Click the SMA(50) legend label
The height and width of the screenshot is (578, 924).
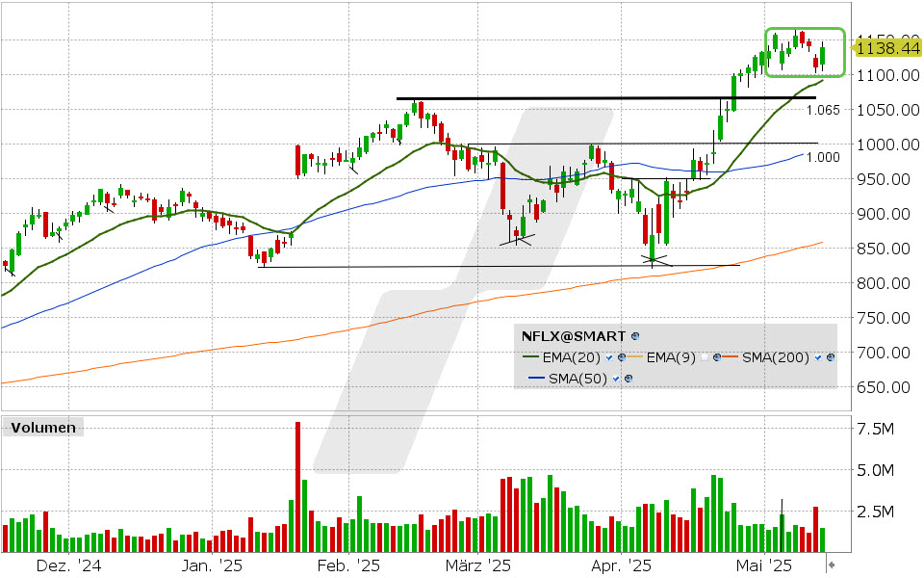[577, 379]
